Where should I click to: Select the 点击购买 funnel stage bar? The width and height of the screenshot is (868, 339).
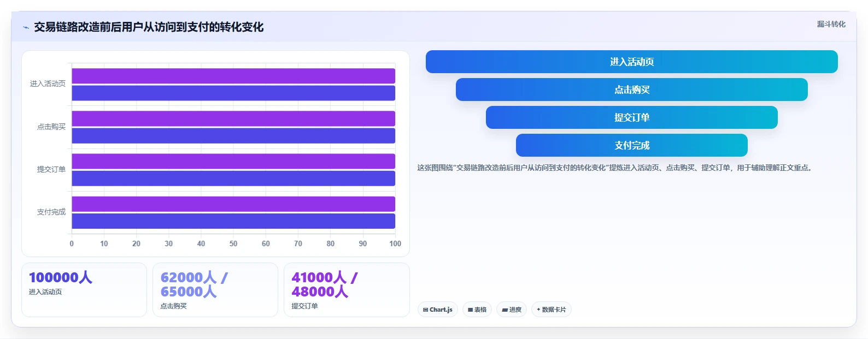(632, 90)
